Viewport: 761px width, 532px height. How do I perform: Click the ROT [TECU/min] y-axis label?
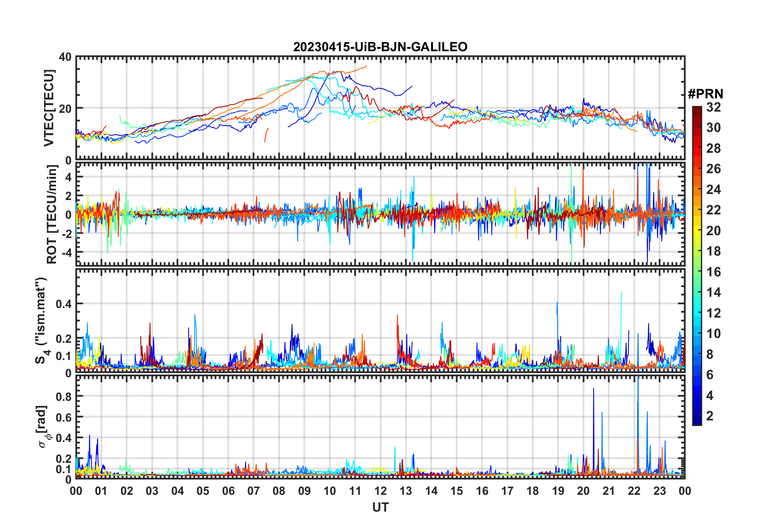tap(52, 214)
